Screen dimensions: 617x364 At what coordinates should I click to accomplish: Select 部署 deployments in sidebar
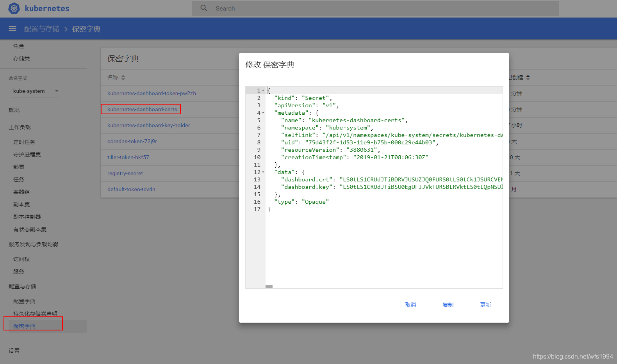click(19, 167)
